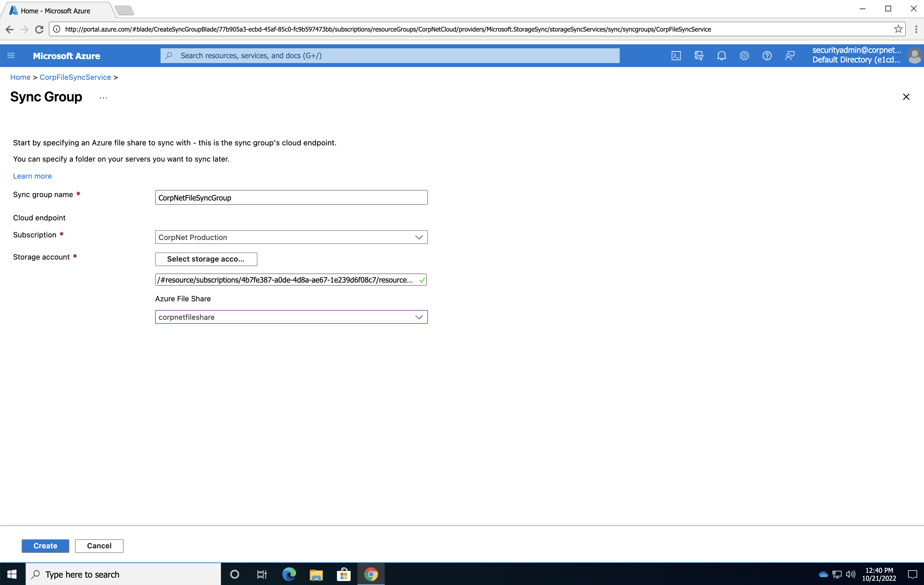Select Storage Account button
The width and height of the screenshot is (924, 585).
point(206,259)
